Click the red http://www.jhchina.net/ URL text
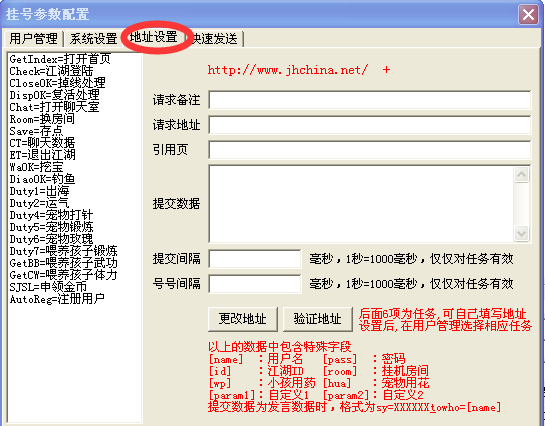The height and width of the screenshot is (426, 545). 287,70
